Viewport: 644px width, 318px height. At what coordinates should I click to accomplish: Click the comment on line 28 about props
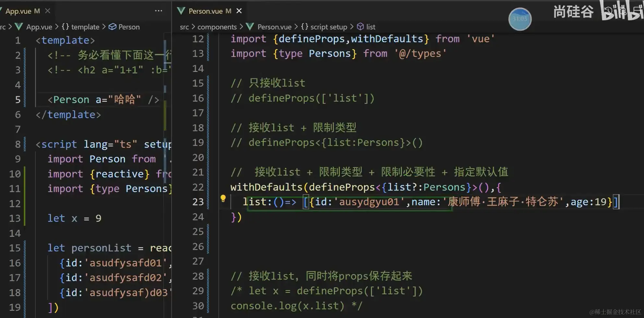pos(321,276)
